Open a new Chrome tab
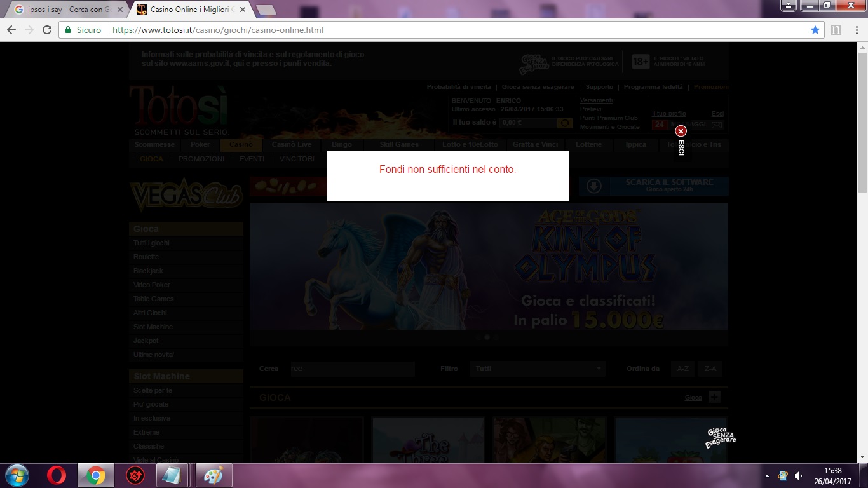The height and width of the screenshot is (488, 868). tap(265, 10)
